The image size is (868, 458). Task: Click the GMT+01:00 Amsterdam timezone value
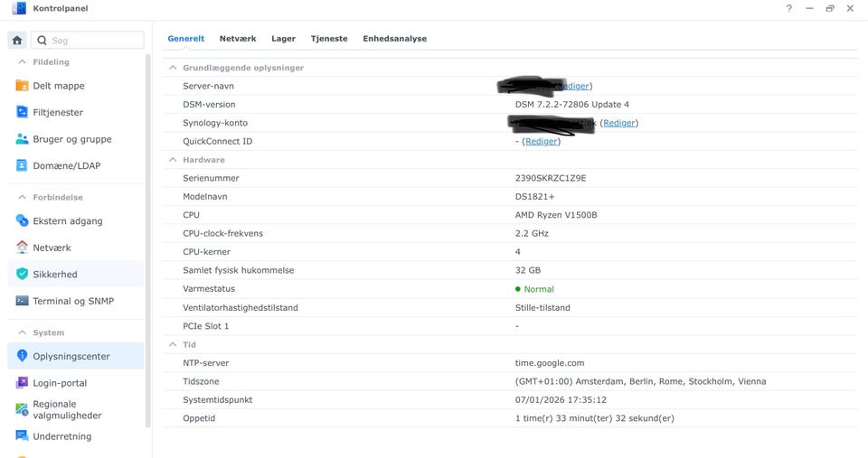click(640, 381)
